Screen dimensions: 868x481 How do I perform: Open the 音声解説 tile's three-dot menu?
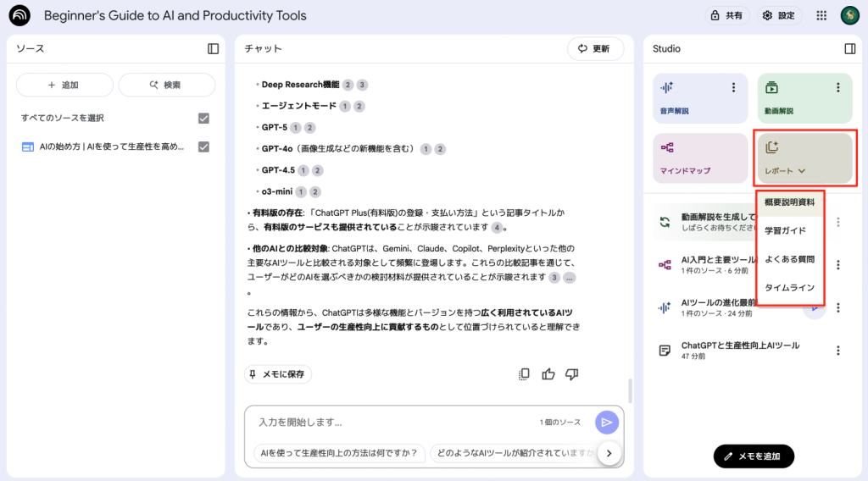[x=733, y=87]
